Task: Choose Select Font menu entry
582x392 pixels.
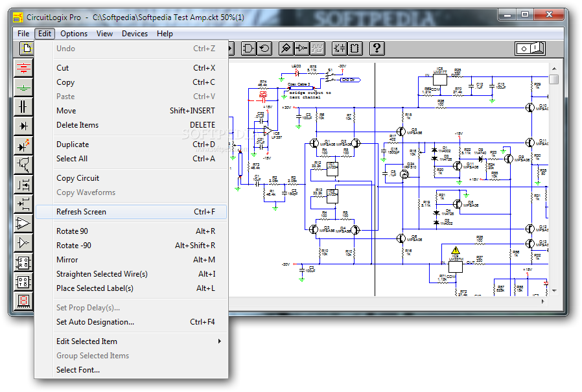Action: pyautogui.click(x=132, y=370)
